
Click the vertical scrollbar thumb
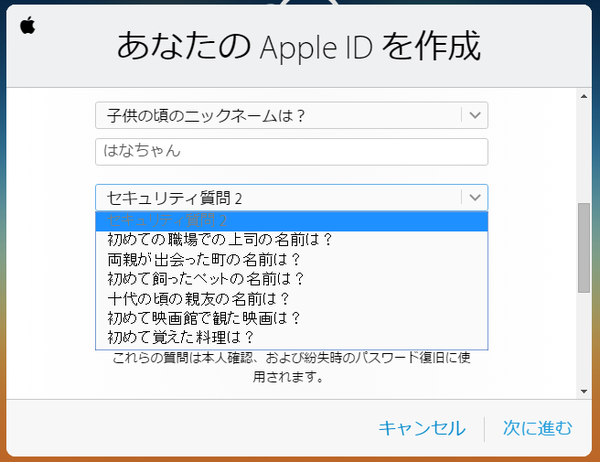(584, 248)
